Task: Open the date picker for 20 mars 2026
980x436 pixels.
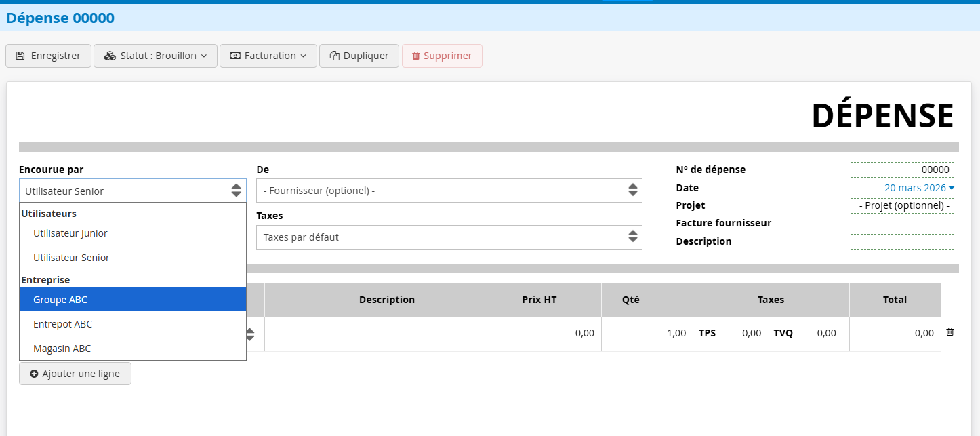Action: click(x=919, y=187)
